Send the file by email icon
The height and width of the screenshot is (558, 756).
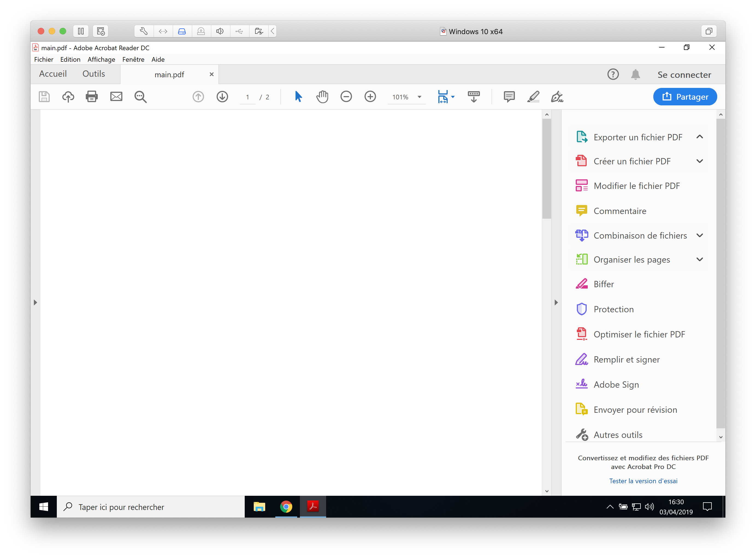[x=116, y=97]
